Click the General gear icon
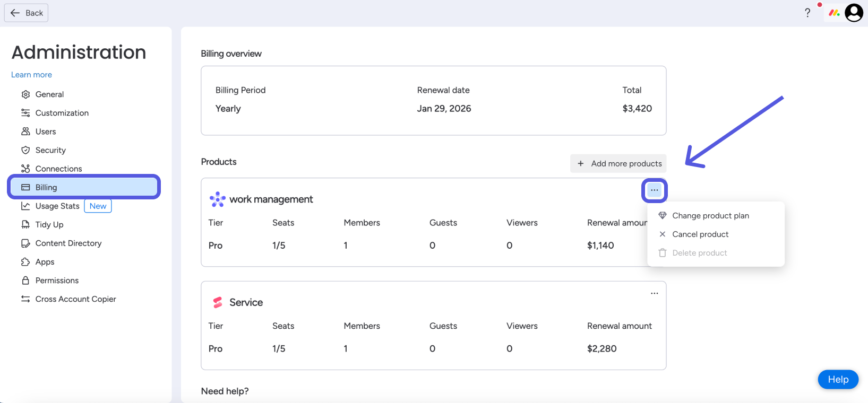 click(x=25, y=94)
